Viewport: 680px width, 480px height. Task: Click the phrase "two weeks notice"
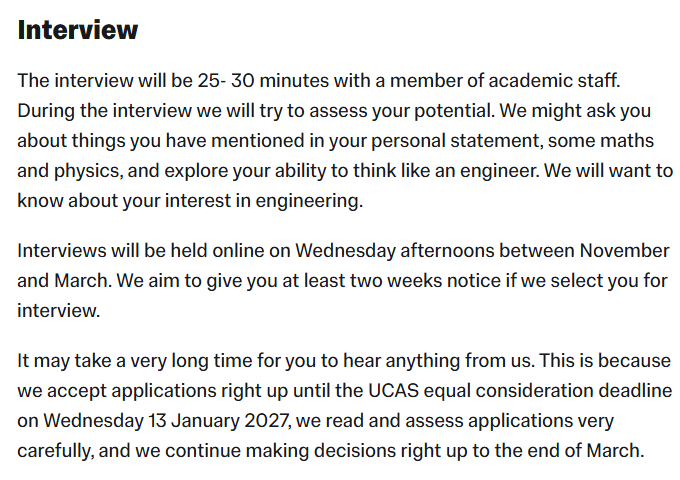(x=425, y=281)
